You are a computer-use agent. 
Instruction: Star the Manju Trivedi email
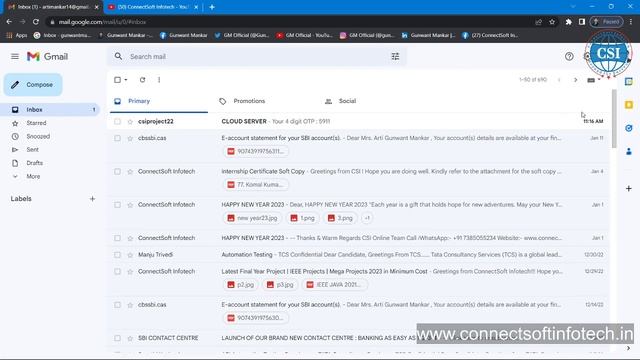130,255
